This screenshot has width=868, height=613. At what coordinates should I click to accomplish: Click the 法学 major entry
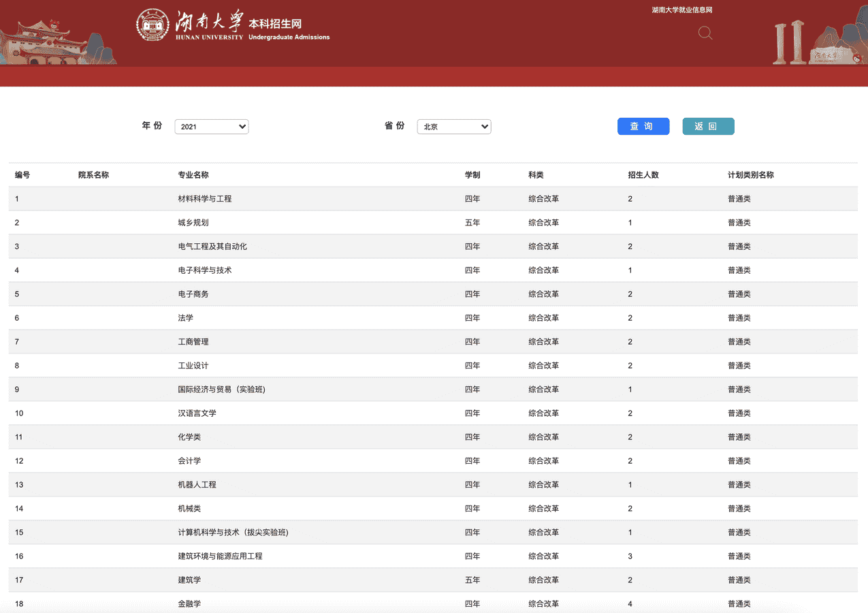[186, 318]
